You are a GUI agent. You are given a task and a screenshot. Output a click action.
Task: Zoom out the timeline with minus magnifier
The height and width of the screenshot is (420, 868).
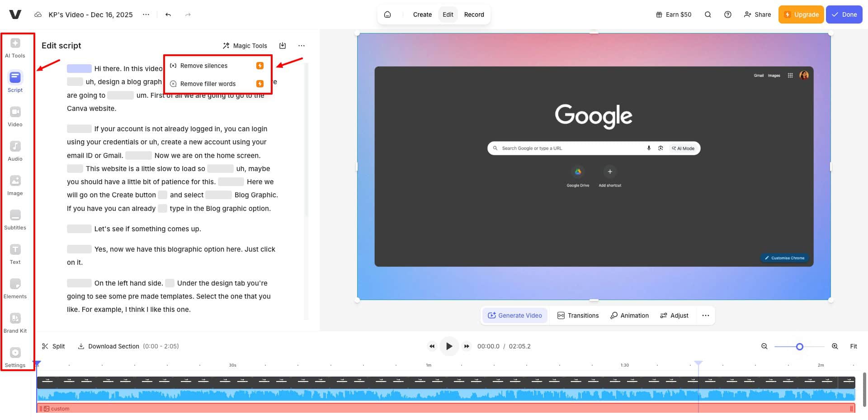[x=764, y=346]
